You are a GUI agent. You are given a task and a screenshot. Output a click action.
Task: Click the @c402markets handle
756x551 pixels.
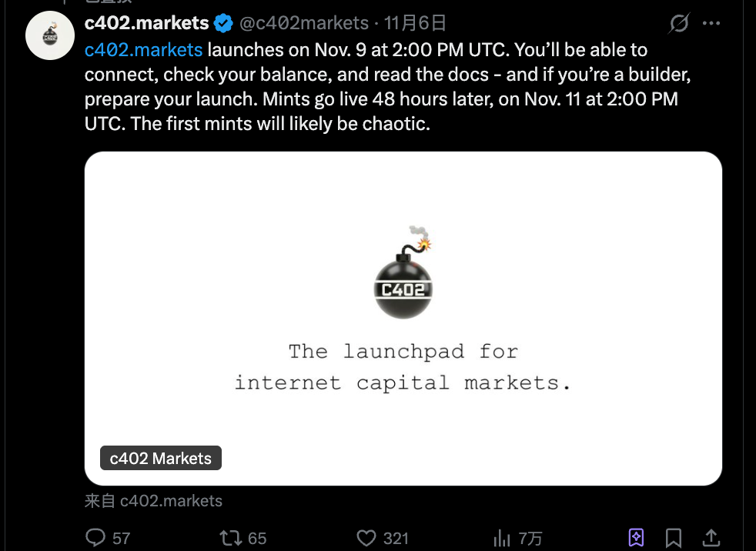(304, 23)
